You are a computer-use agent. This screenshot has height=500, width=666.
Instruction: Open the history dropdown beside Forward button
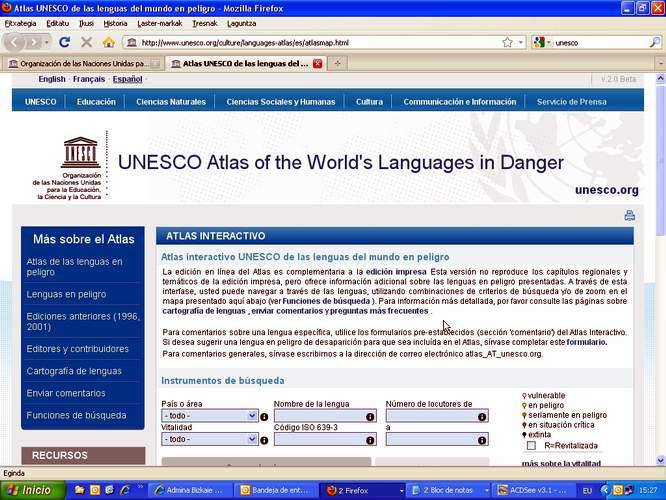(x=46, y=42)
